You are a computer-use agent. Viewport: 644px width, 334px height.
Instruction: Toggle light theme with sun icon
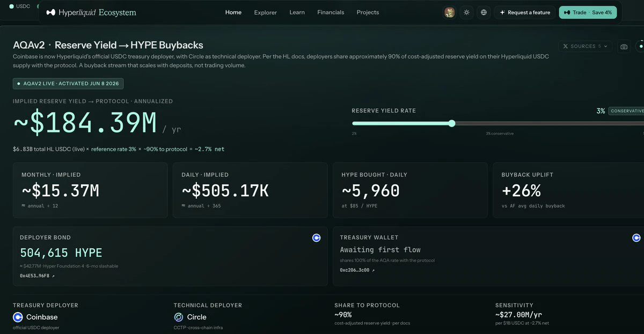(467, 12)
